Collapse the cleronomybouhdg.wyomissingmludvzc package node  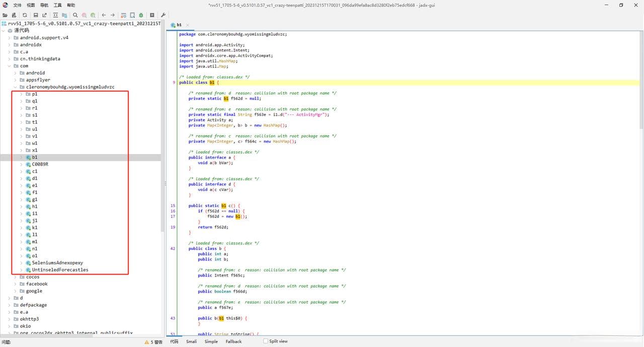(15, 87)
